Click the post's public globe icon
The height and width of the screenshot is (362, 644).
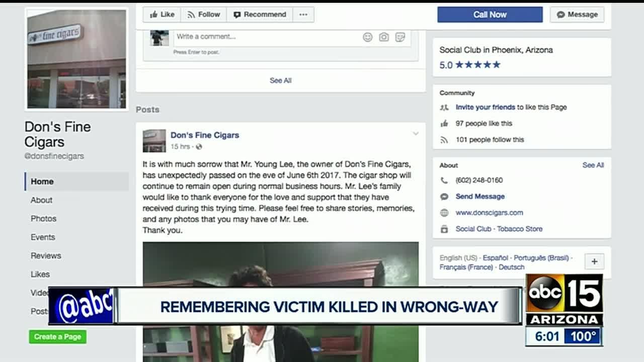click(199, 147)
